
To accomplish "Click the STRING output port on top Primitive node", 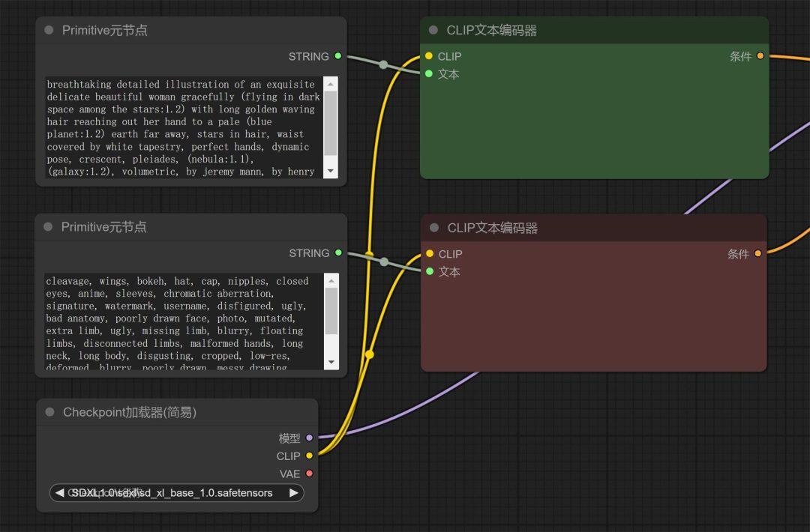I will click(338, 56).
